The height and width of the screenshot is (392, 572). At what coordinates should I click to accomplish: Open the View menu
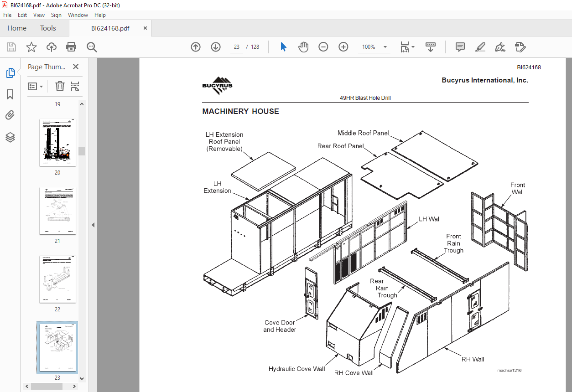click(39, 15)
